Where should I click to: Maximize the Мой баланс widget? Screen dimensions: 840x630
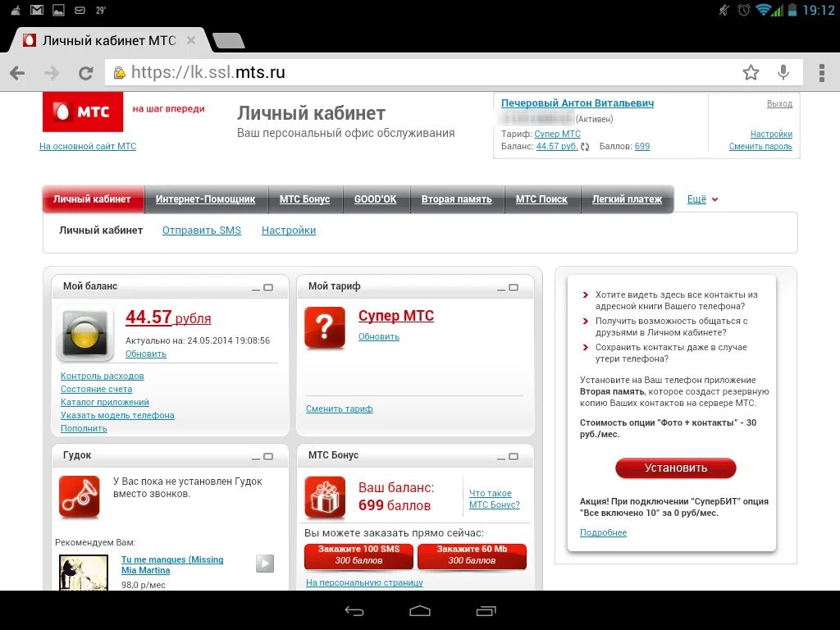[x=268, y=288]
